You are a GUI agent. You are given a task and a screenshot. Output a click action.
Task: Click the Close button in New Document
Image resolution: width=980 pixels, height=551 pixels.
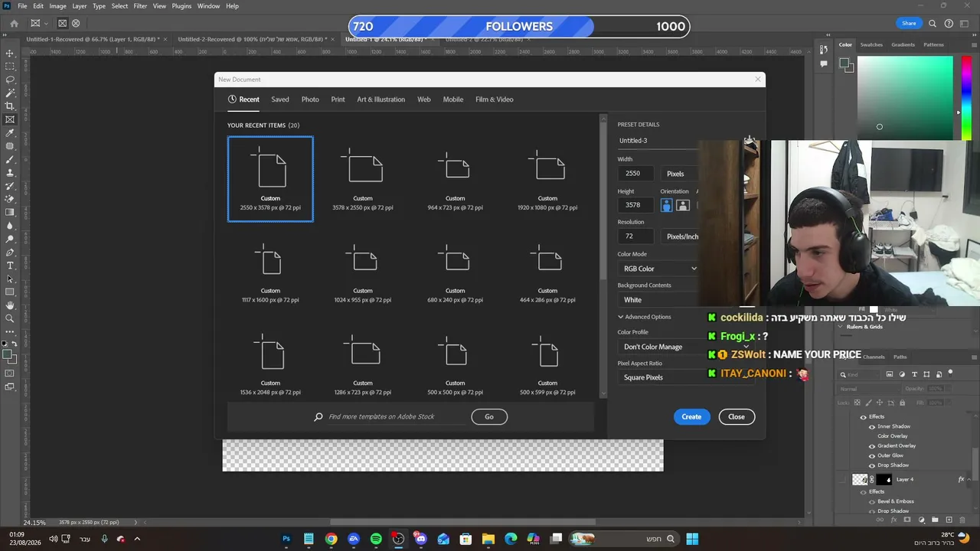pyautogui.click(x=737, y=417)
